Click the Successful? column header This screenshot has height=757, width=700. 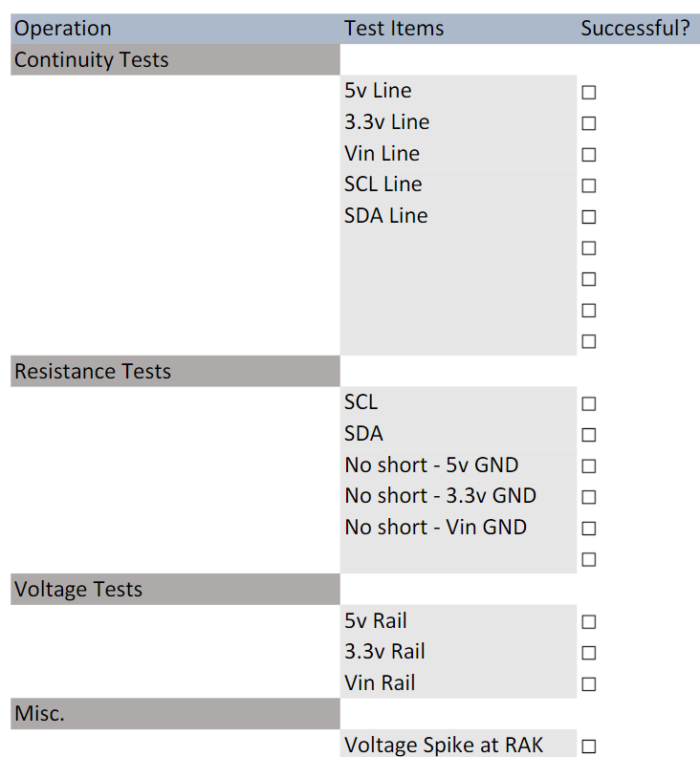pyautogui.click(x=635, y=29)
